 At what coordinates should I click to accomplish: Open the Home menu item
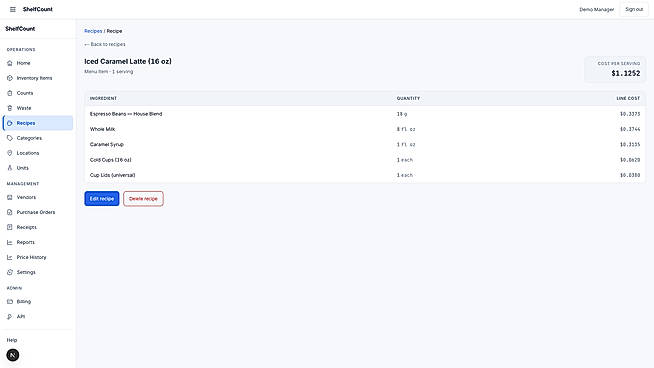pos(38,63)
